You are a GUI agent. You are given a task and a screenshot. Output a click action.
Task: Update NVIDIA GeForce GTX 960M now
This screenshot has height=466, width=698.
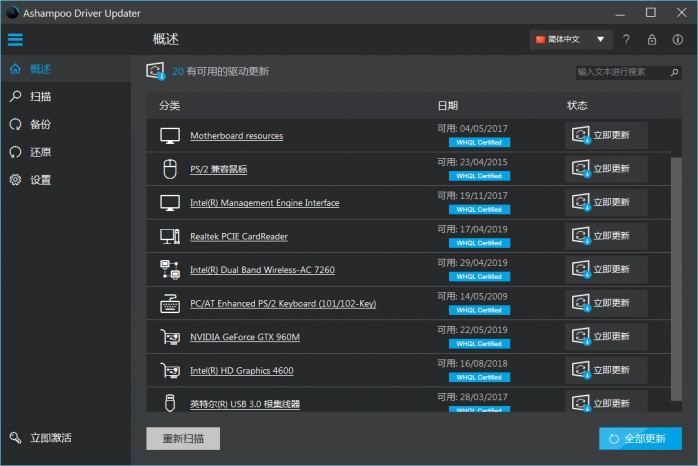point(606,336)
